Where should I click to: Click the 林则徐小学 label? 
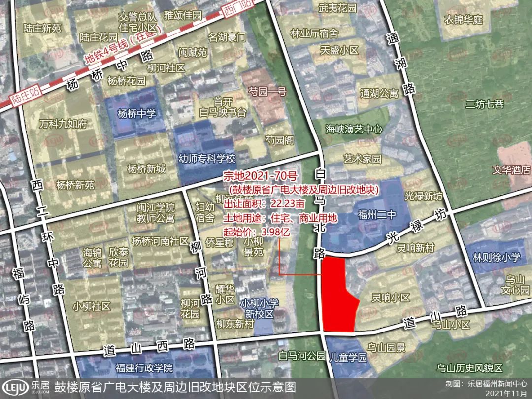(497, 257)
